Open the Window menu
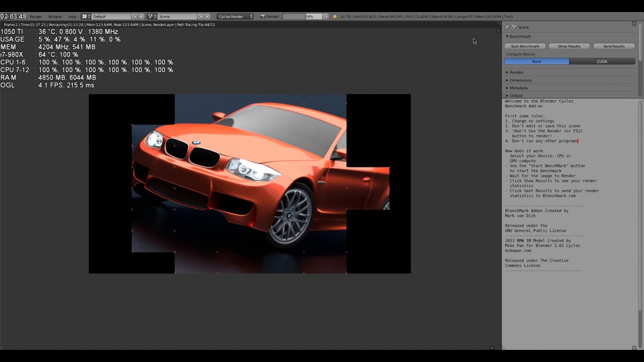 55,17
